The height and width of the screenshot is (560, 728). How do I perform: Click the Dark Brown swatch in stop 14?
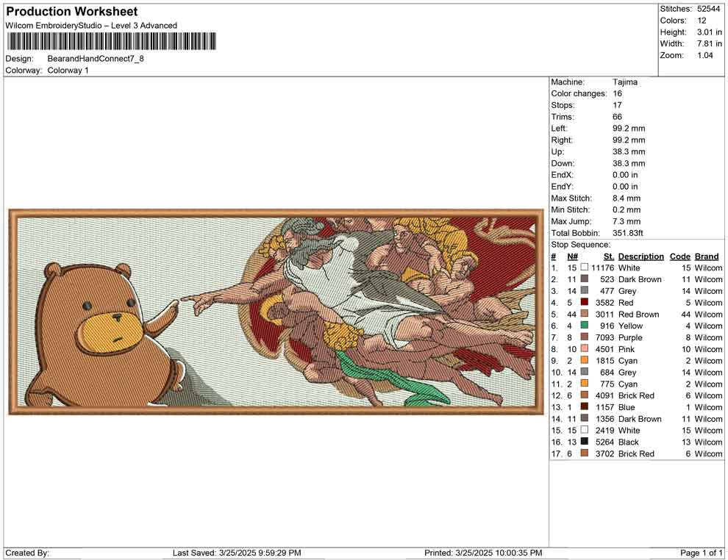click(x=584, y=418)
